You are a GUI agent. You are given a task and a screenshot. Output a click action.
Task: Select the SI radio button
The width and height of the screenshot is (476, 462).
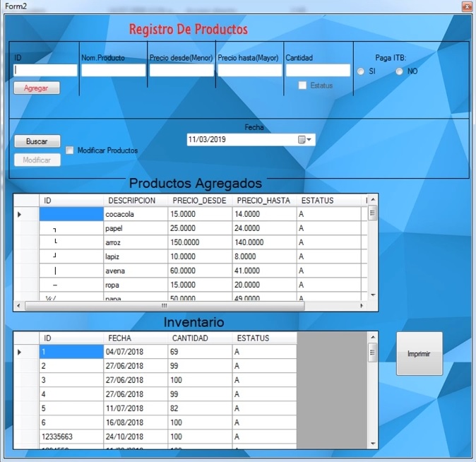(x=361, y=71)
